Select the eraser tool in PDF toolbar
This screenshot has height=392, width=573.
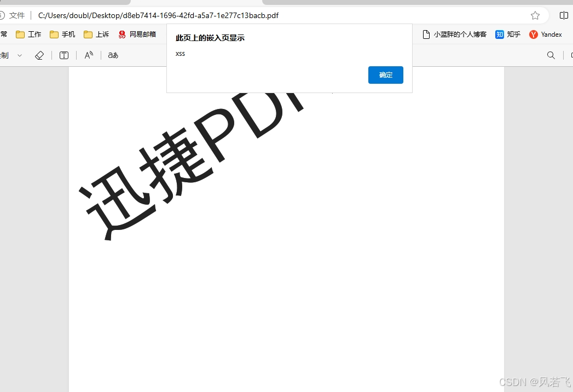39,55
